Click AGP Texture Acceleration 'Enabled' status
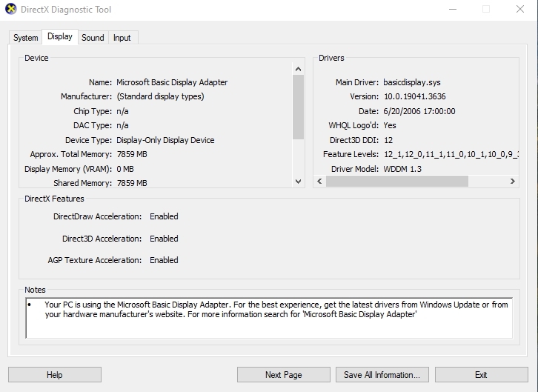The height and width of the screenshot is (392, 538). point(164,260)
